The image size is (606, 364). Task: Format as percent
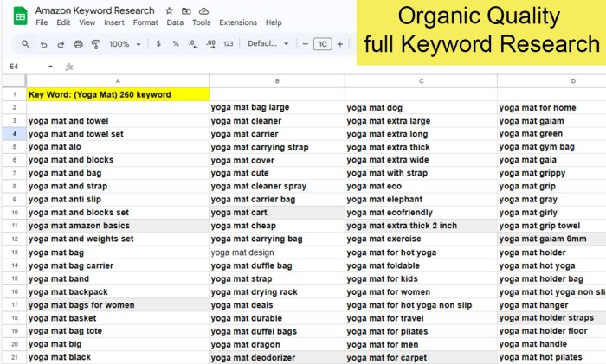[176, 44]
